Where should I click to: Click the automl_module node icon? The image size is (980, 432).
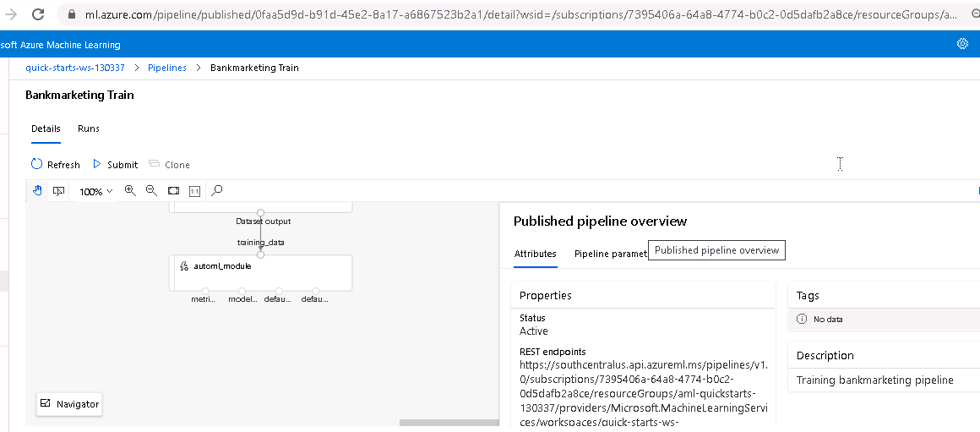pos(184,266)
